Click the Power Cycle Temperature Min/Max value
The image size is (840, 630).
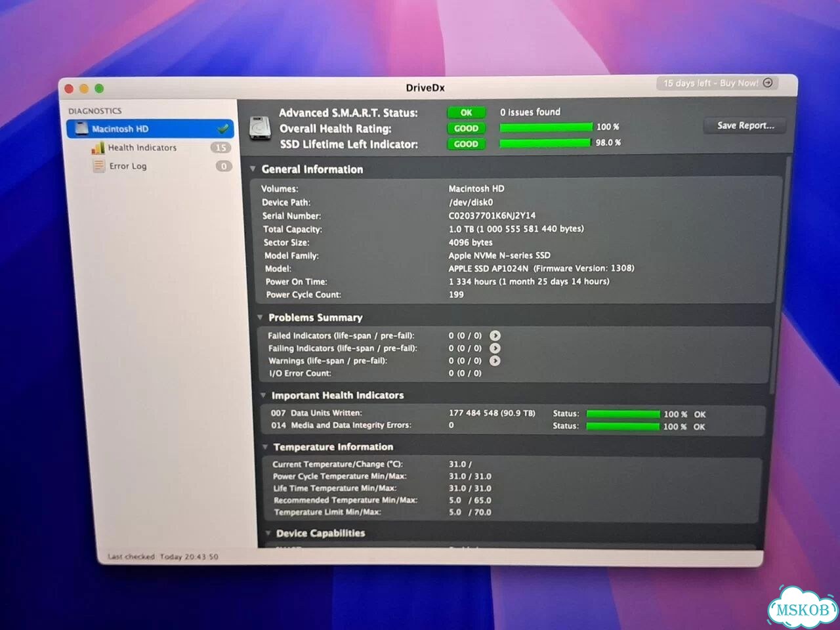coord(470,476)
